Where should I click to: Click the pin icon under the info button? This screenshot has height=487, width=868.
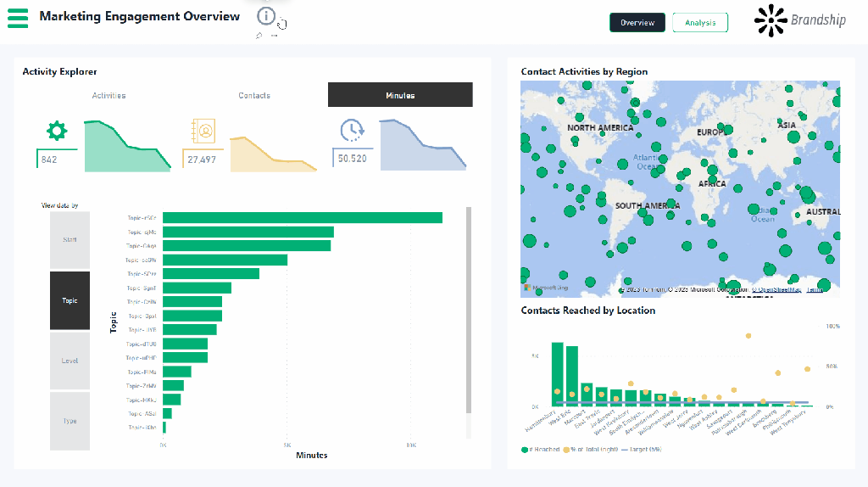259,36
